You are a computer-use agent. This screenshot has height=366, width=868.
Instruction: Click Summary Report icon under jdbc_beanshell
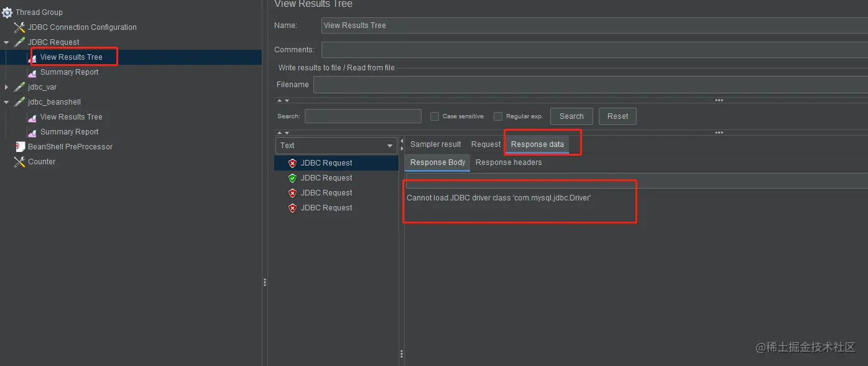coord(32,133)
